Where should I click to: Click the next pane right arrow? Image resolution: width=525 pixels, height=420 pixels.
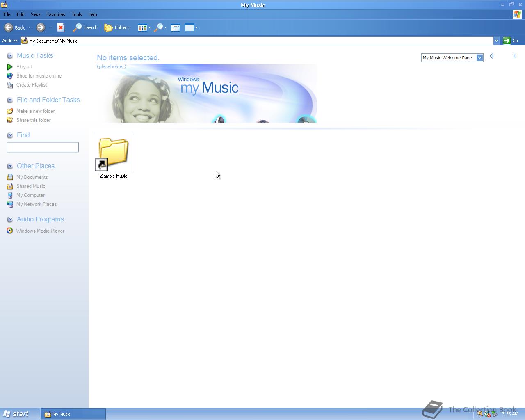click(515, 56)
